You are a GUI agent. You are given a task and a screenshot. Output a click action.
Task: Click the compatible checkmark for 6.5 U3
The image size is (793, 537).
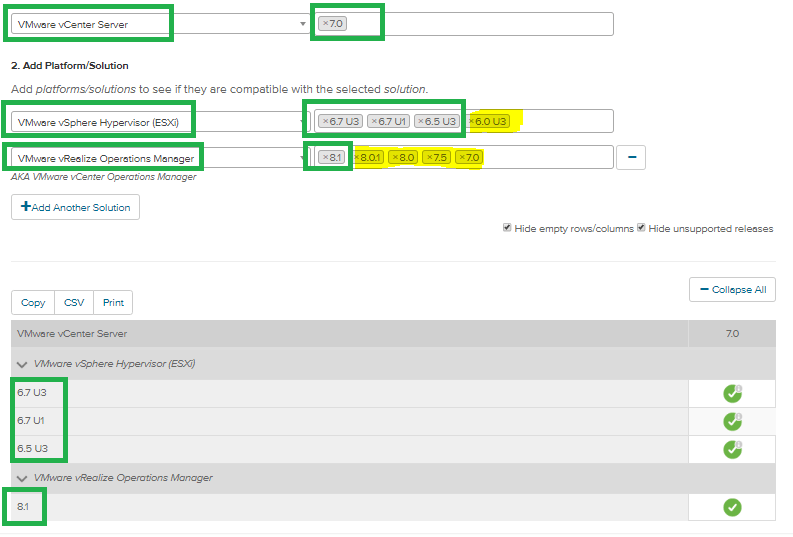tap(732, 449)
